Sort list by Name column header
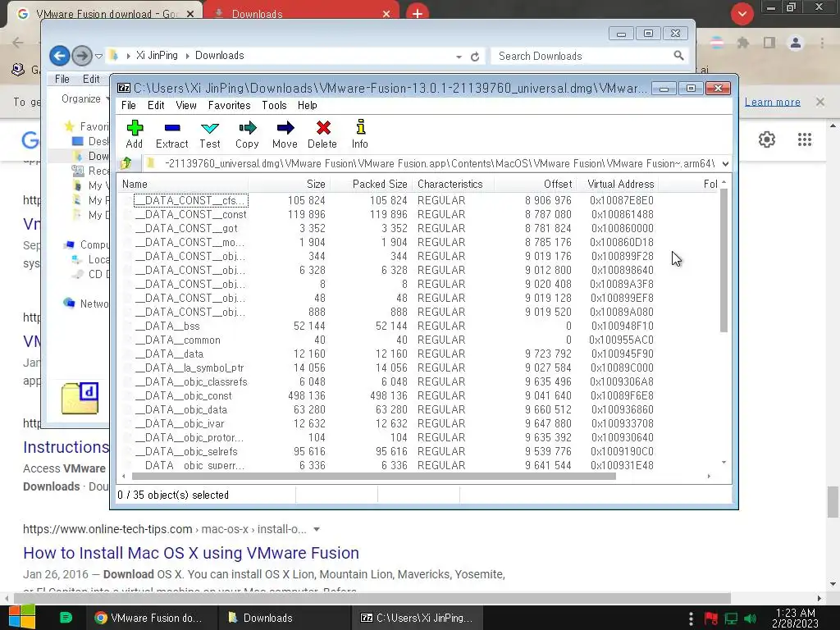 pos(182,184)
